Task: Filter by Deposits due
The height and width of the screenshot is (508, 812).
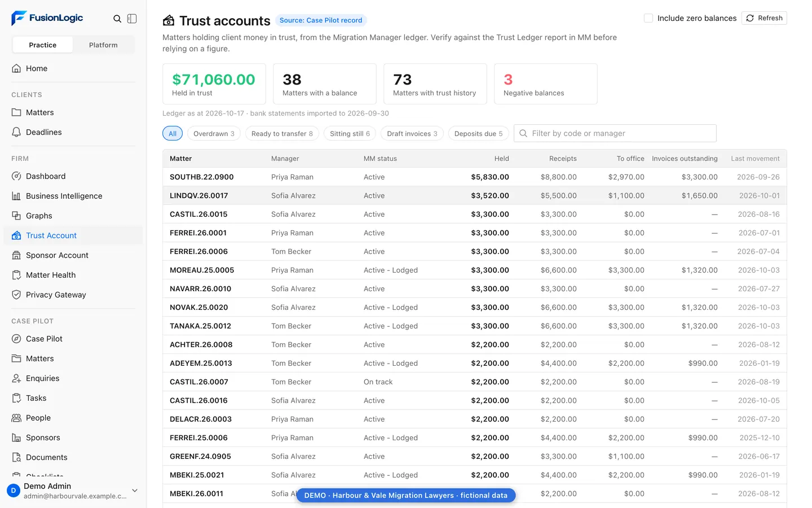Action: pos(479,133)
